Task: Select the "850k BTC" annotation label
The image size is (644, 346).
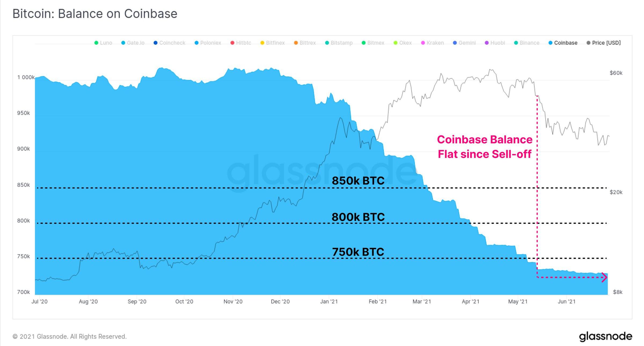Action: pyautogui.click(x=358, y=181)
